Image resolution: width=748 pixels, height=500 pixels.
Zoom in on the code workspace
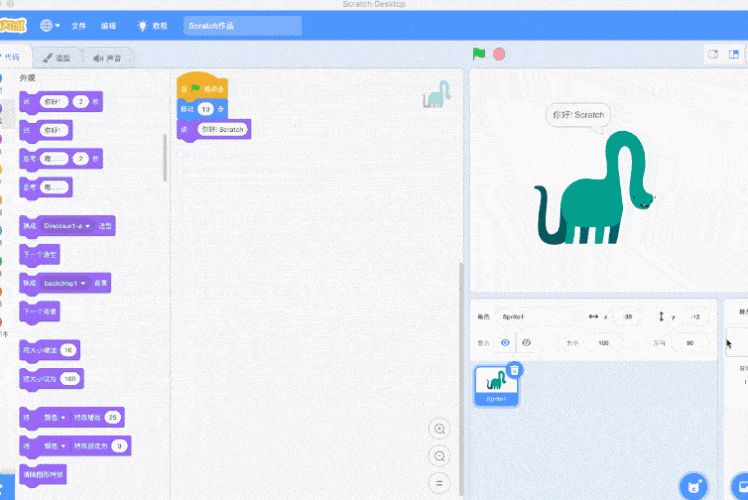click(438, 429)
